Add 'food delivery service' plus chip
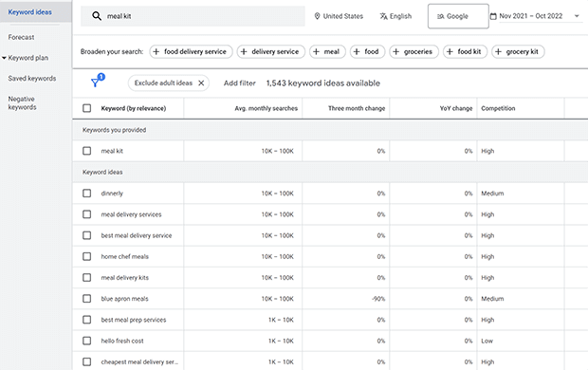588x370 pixels. point(191,52)
